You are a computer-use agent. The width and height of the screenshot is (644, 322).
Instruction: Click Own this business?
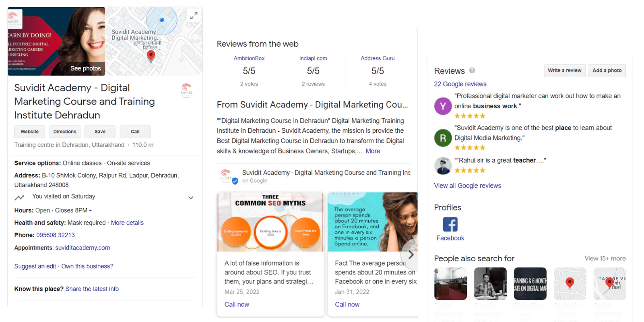click(x=87, y=266)
